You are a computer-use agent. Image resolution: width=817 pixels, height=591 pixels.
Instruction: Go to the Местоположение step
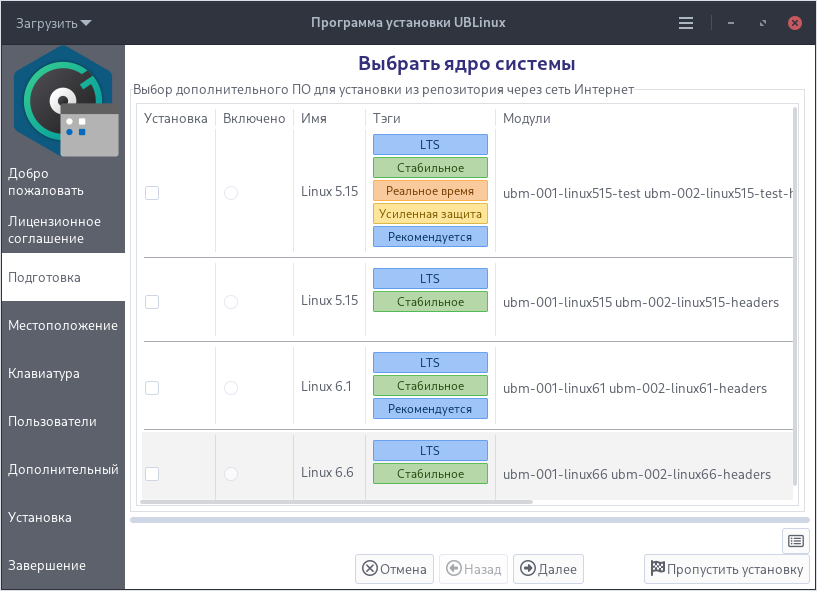coord(63,325)
